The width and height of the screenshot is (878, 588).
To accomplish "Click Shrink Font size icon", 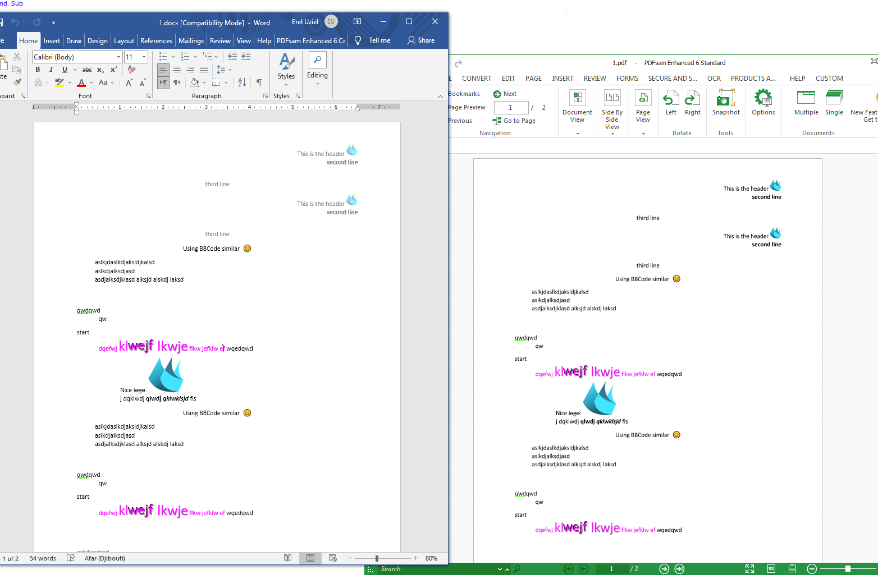I will tap(143, 82).
